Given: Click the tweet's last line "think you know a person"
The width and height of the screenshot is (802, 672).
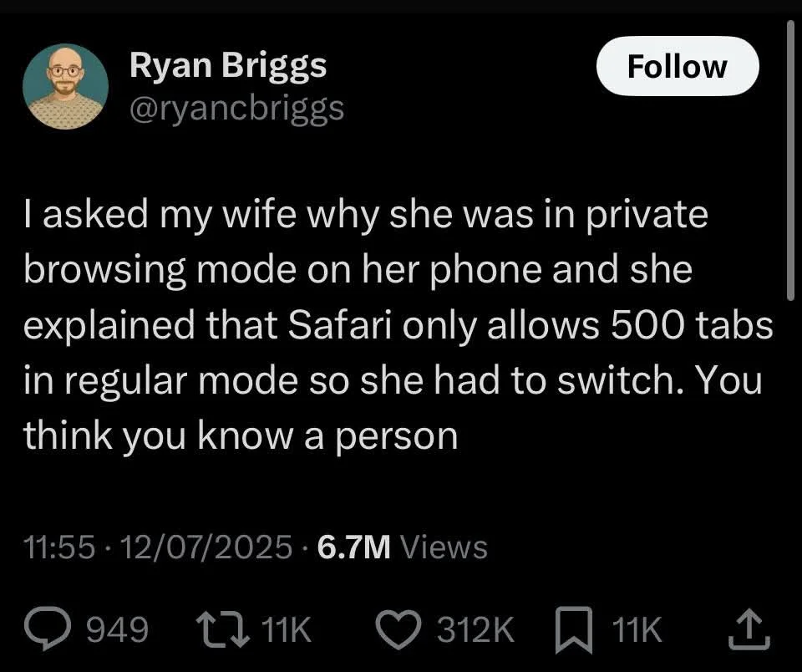Looking at the screenshot, I should click(241, 435).
